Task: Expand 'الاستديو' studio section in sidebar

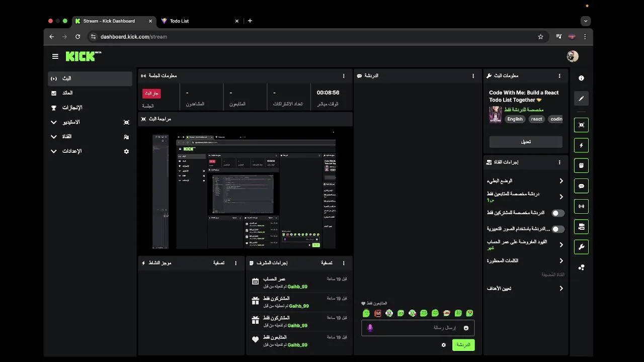Action: coord(90,122)
